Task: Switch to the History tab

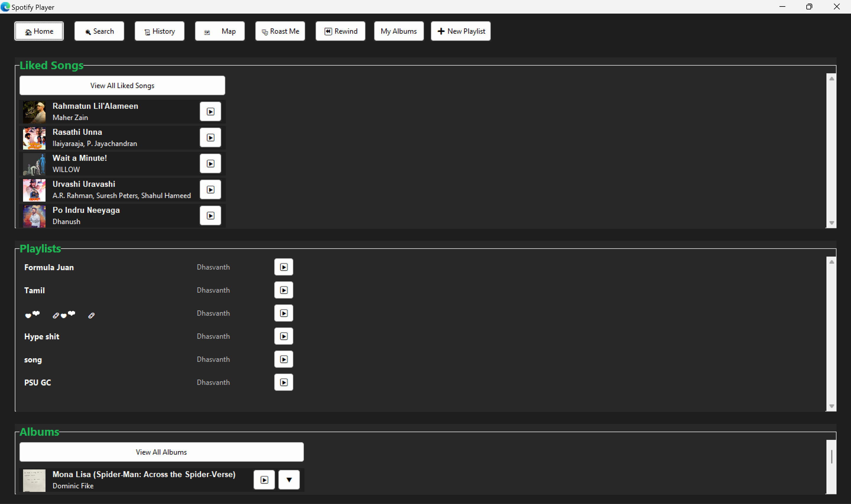Action: pyautogui.click(x=159, y=31)
